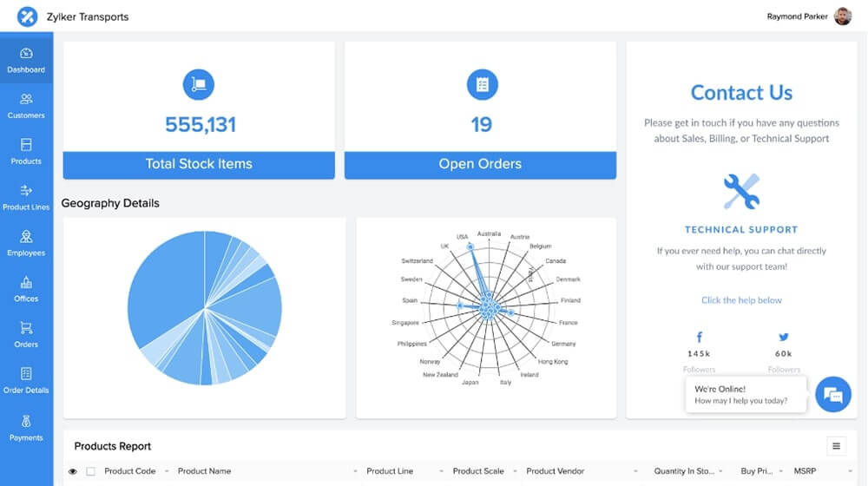Screen dimensions: 868x486
Task: Open MSRP column dropdown arrow
Action: click(x=851, y=471)
